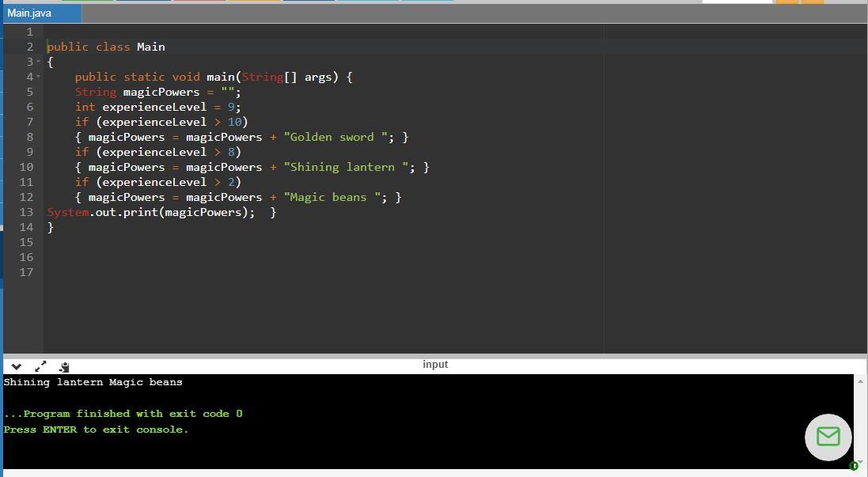
Task: Click line number 14 in the gutter
Action: [27, 227]
